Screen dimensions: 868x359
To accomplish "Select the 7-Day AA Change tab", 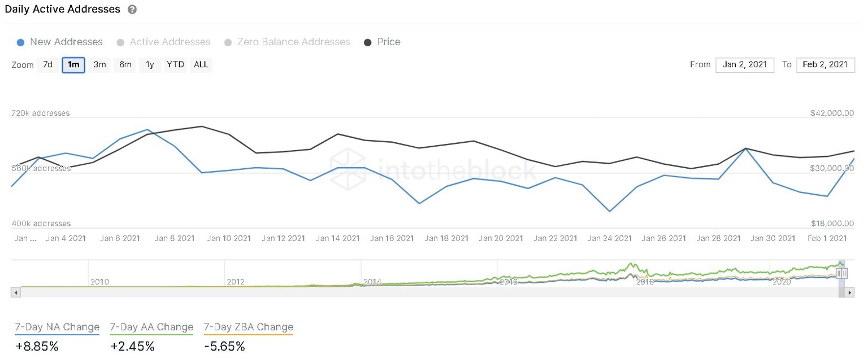I will [x=151, y=327].
